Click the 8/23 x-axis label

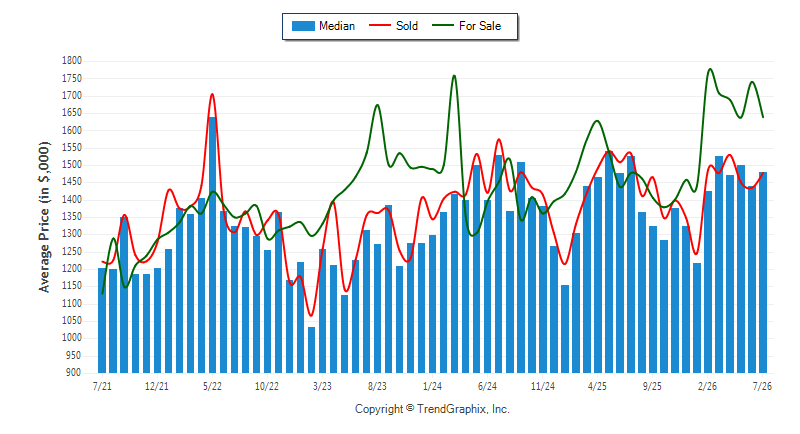[377, 386]
